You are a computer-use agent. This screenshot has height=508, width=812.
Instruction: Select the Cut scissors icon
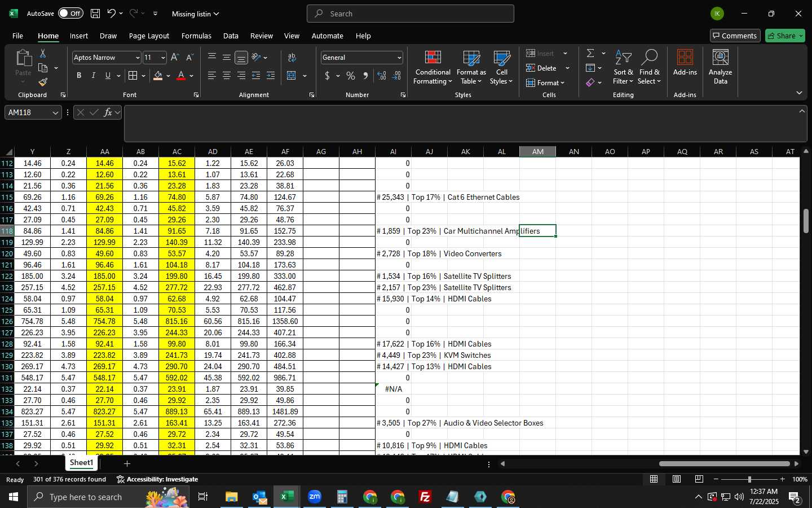(x=43, y=53)
